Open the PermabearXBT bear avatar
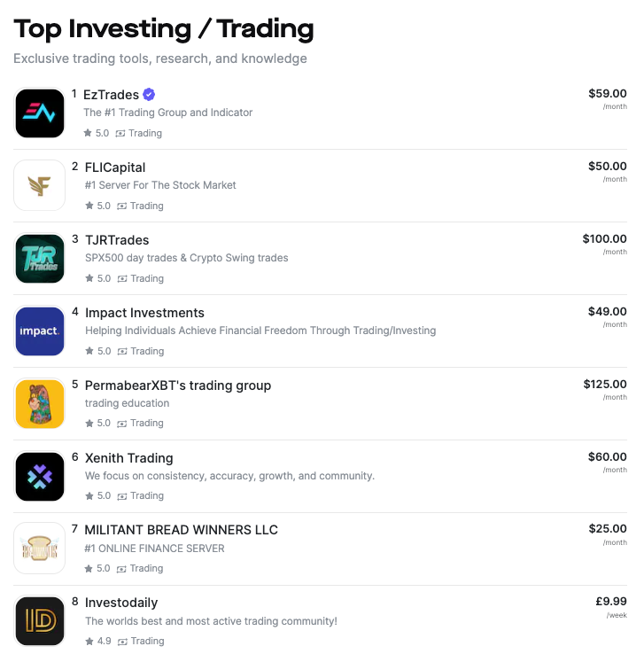Screen dimensions: 644x654 click(x=40, y=404)
